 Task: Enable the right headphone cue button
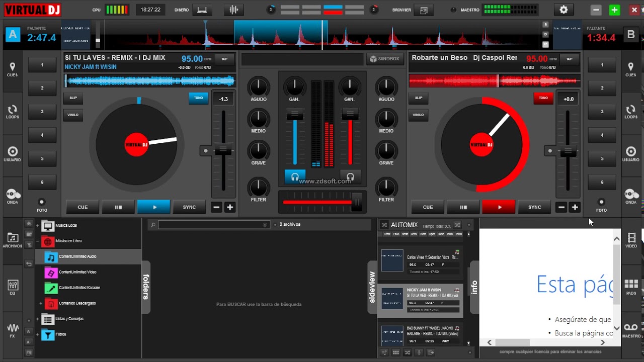pos(350,176)
